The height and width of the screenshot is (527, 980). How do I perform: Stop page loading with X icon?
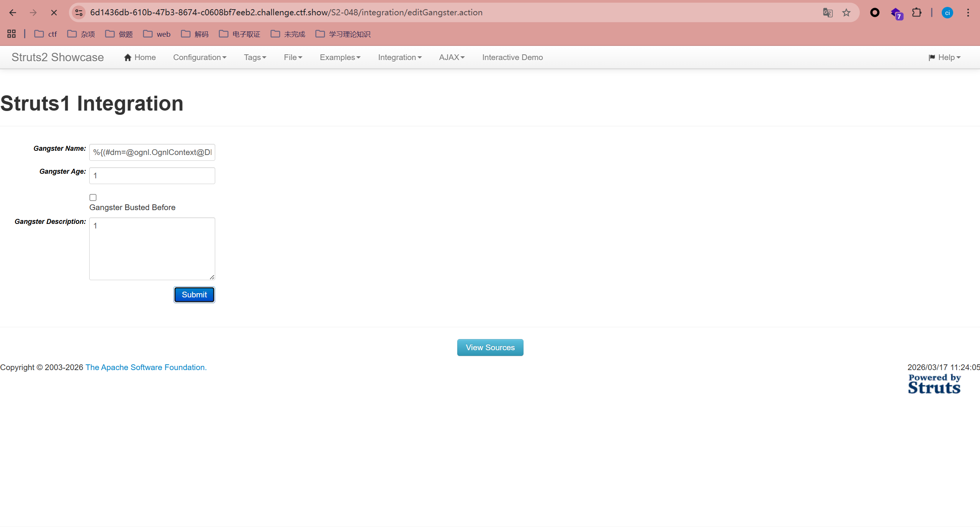[54, 13]
